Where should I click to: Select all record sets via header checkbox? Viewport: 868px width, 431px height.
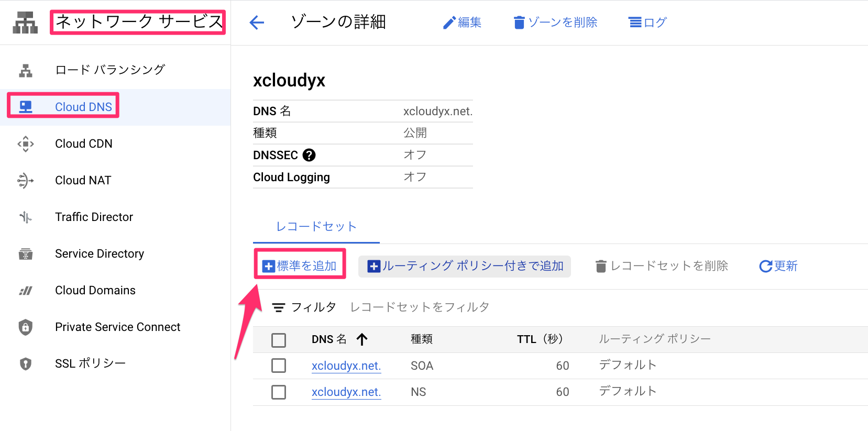click(279, 339)
